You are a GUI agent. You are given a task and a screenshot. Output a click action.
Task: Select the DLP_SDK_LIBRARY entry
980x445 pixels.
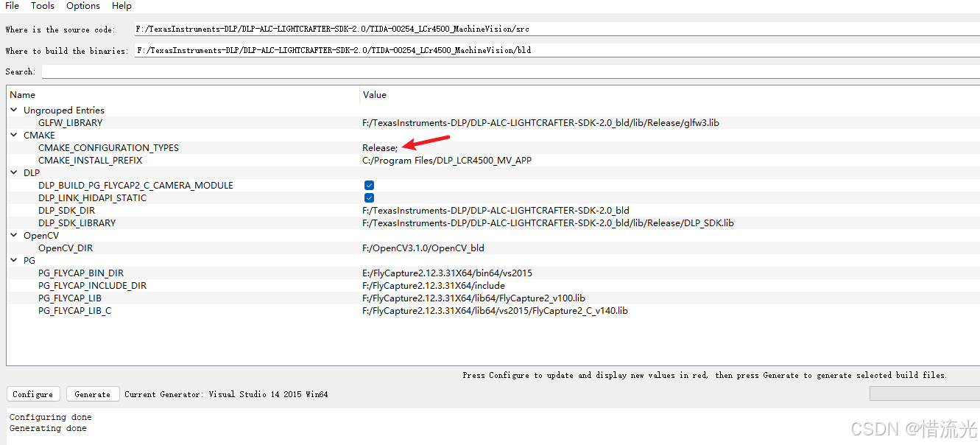tap(77, 223)
